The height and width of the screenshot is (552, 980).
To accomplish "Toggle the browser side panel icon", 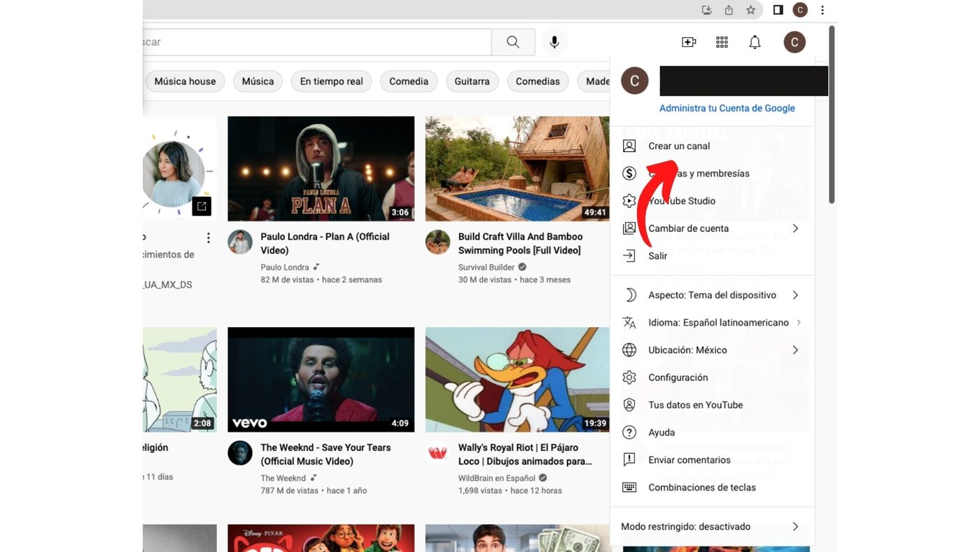I will coord(778,10).
